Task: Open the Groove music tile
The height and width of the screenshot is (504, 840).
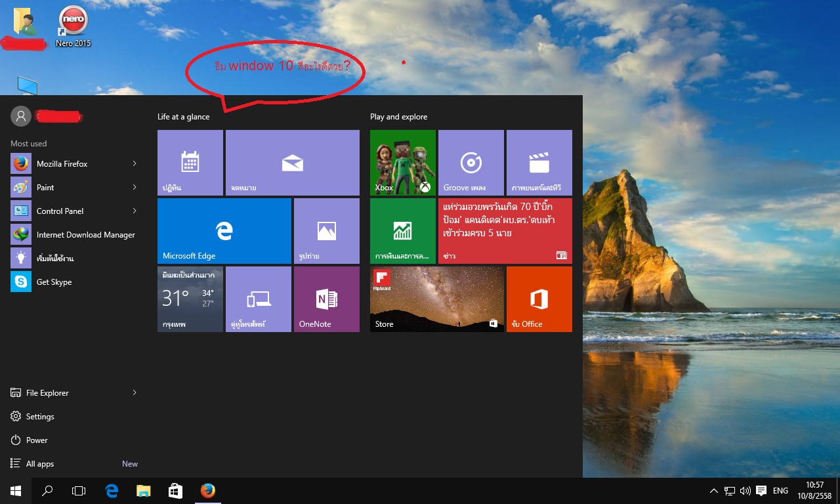Action: pos(471,162)
